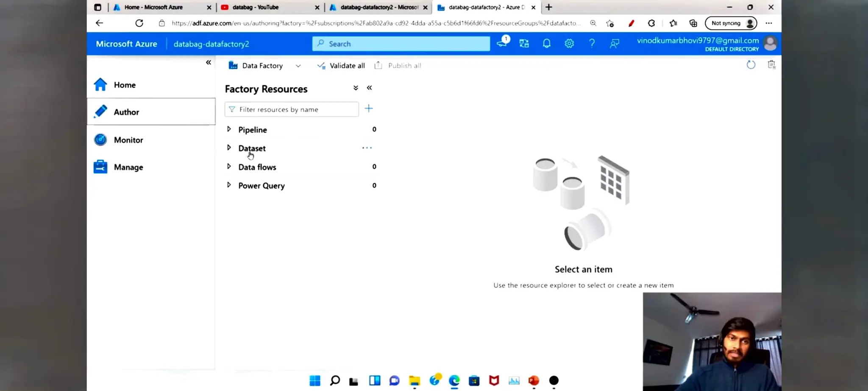Click the discard all changes icon
Screen dimensions: 868x391
tap(771, 64)
